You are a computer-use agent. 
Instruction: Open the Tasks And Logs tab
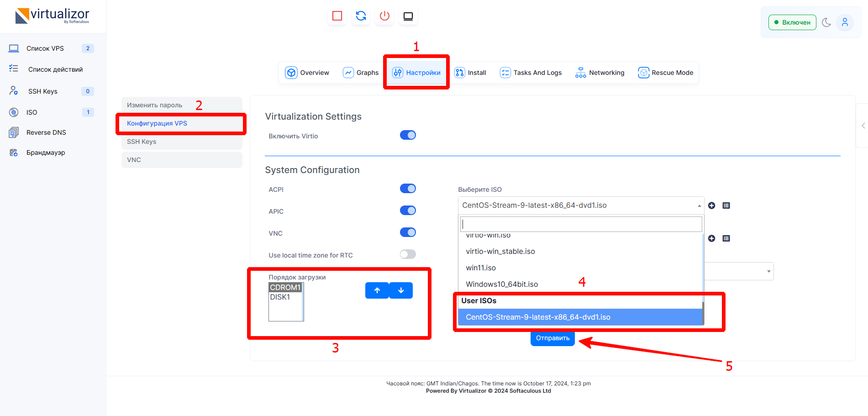pos(531,73)
